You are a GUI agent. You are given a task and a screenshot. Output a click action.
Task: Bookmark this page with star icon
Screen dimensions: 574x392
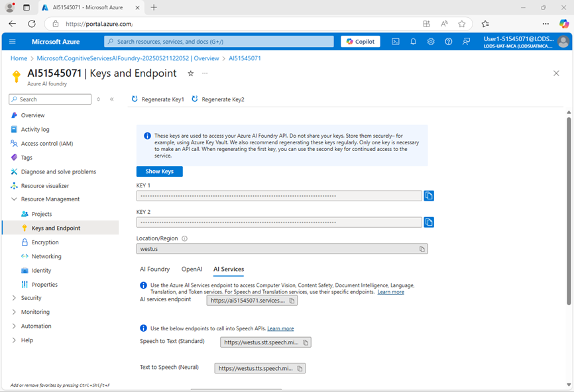pos(461,24)
